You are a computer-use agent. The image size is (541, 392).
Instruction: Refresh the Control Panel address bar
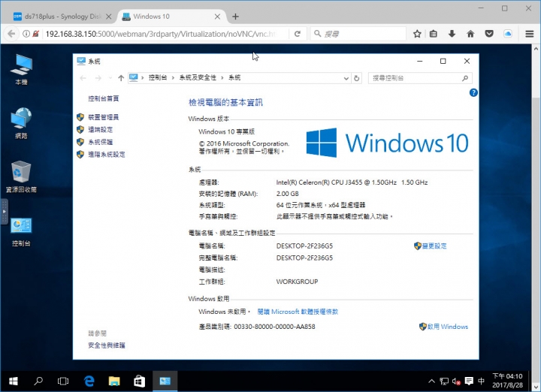point(357,78)
